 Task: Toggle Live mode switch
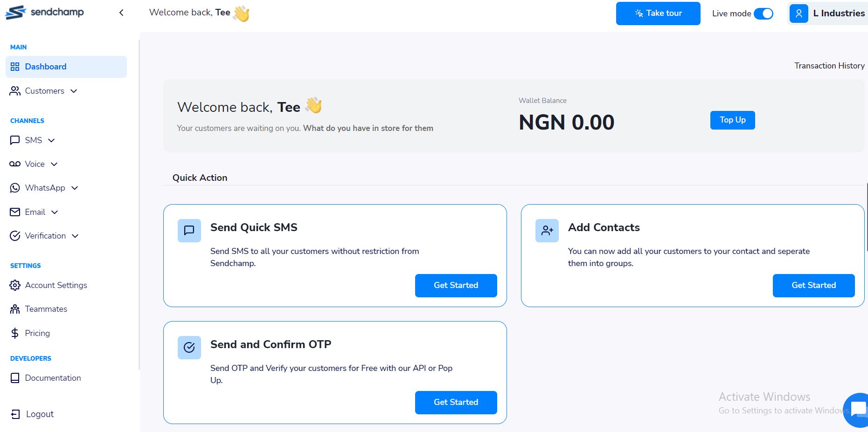(x=764, y=14)
